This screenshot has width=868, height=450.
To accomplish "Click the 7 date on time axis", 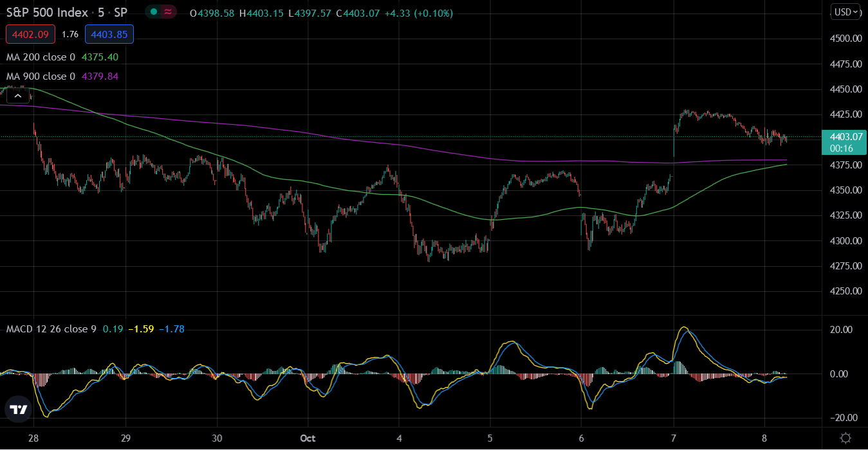I will [673, 438].
